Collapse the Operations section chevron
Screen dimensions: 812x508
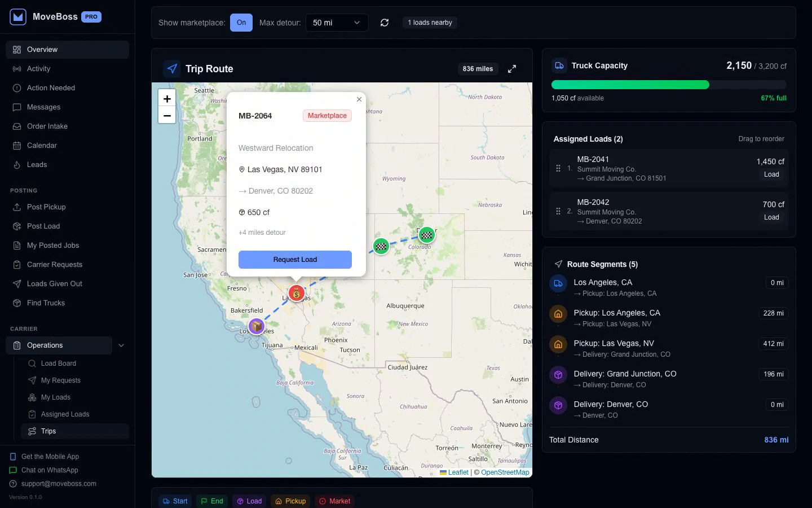click(x=121, y=345)
